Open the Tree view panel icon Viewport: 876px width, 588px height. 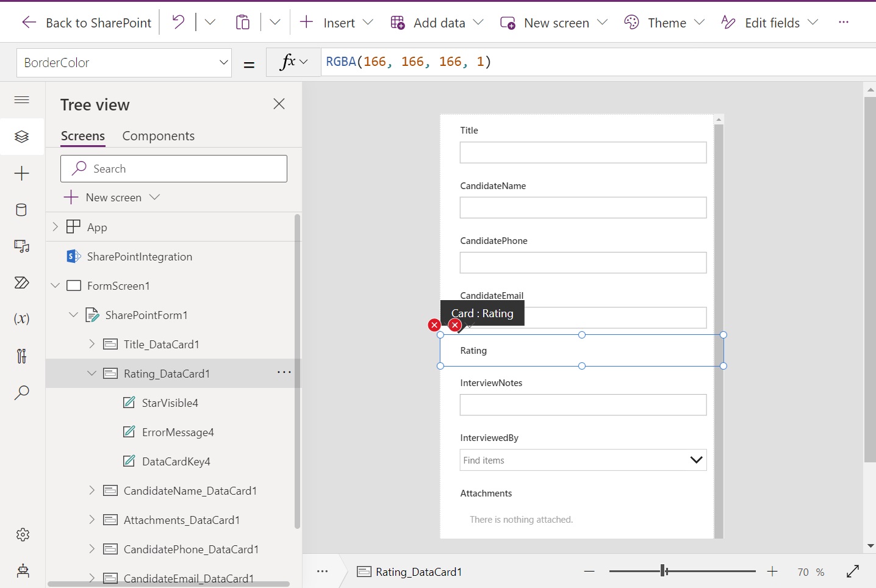[x=22, y=137]
